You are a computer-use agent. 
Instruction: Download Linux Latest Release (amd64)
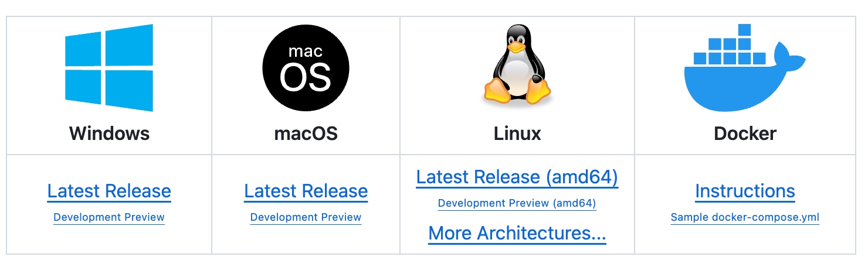[517, 177]
